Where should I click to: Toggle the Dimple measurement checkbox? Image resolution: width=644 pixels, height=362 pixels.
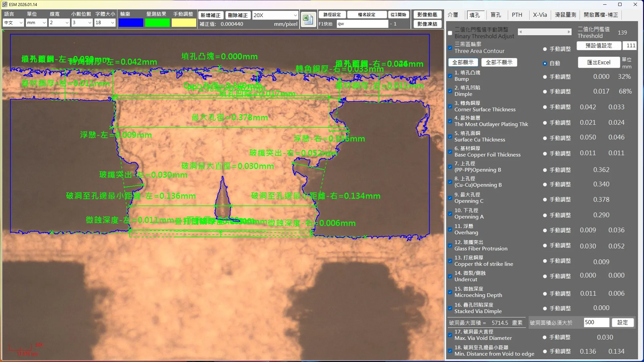click(450, 91)
